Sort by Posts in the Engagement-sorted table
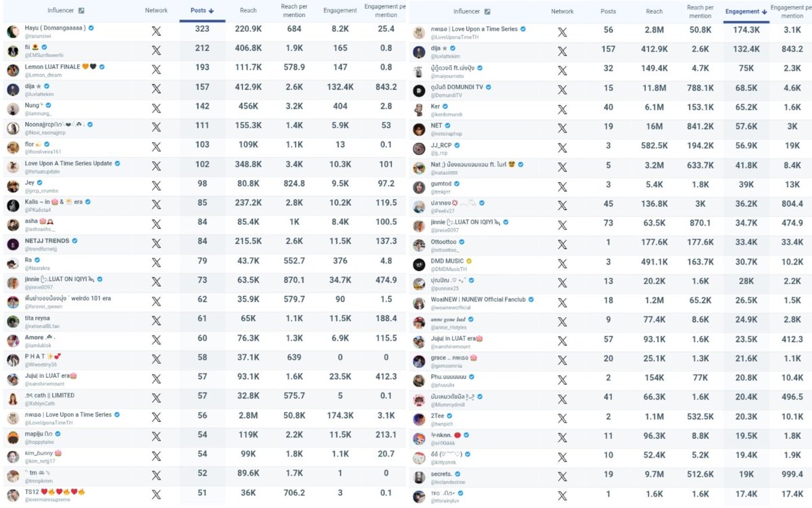 (x=608, y=12)
